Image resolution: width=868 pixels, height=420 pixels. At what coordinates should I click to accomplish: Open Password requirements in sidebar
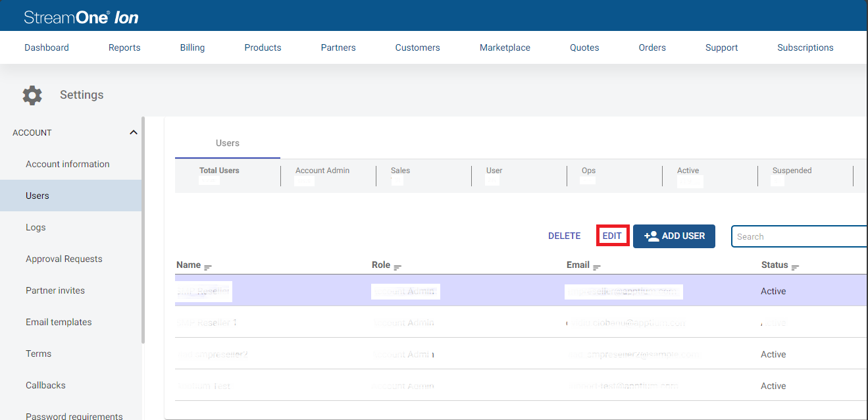[74, 415]
